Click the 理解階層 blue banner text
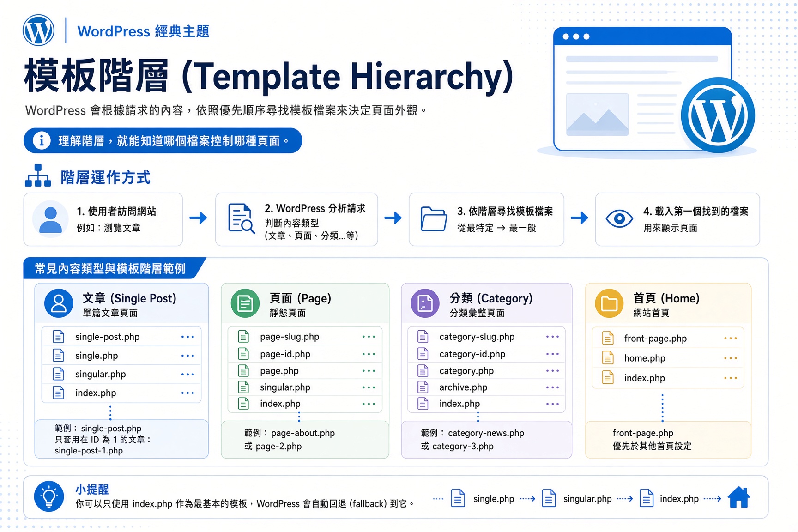Screen dimensions: 798x532 click(174, 140)
